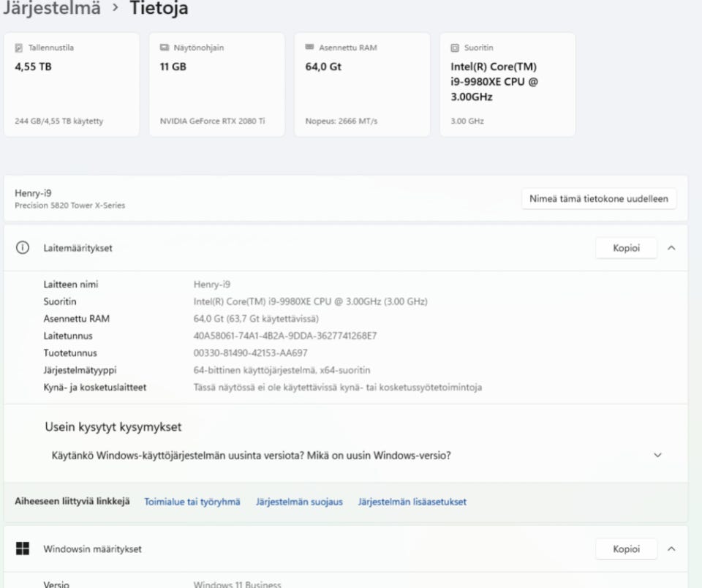Screen dimensions: 702x588
Task: Click the processor icon beside Suoritin
Action: pyautogui.click(x=455, y=48)
